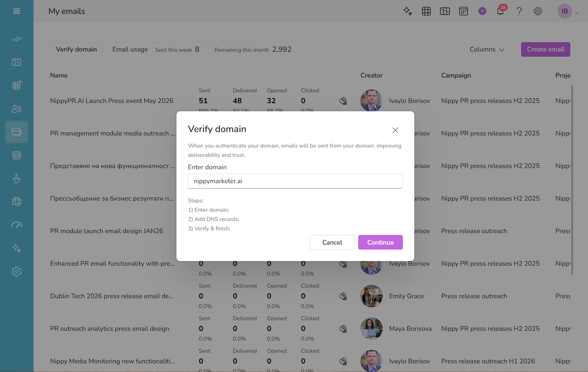588x372 pixels.
Task: Open statistics icon for Nippy Media Monitoring row
Action: point(343,361)
